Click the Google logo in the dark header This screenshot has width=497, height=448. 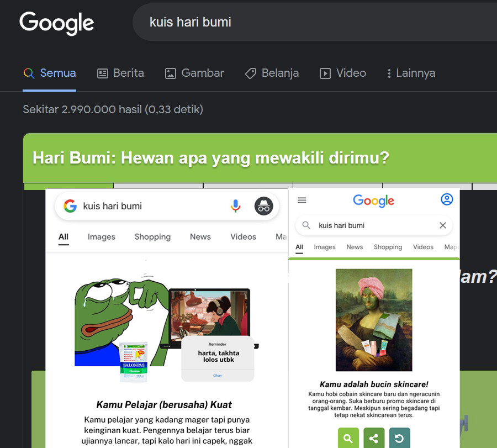[57, 23]
